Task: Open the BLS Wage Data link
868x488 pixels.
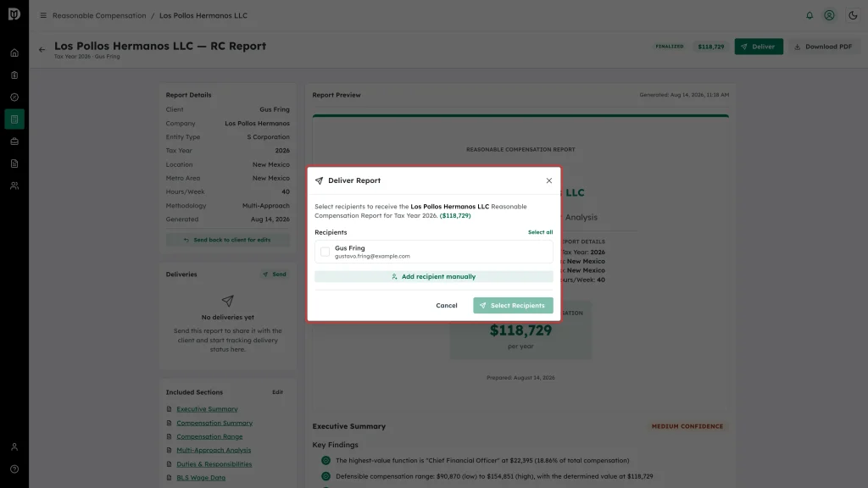Action: click(201, 478)
